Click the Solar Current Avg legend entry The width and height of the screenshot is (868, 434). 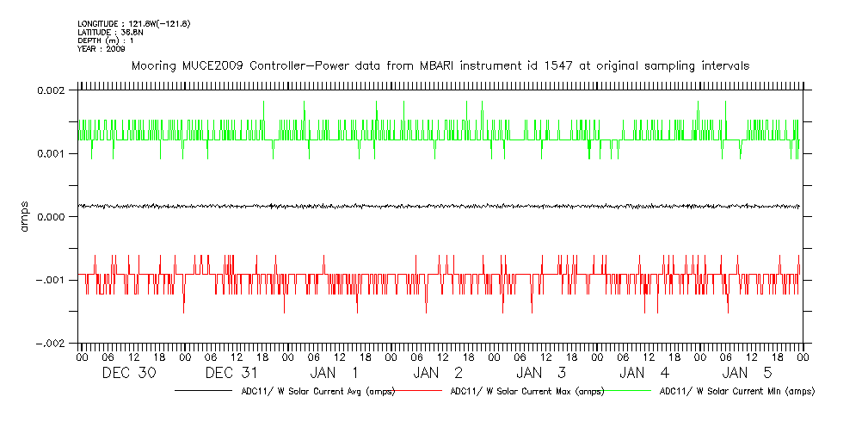tap(317, 392)
